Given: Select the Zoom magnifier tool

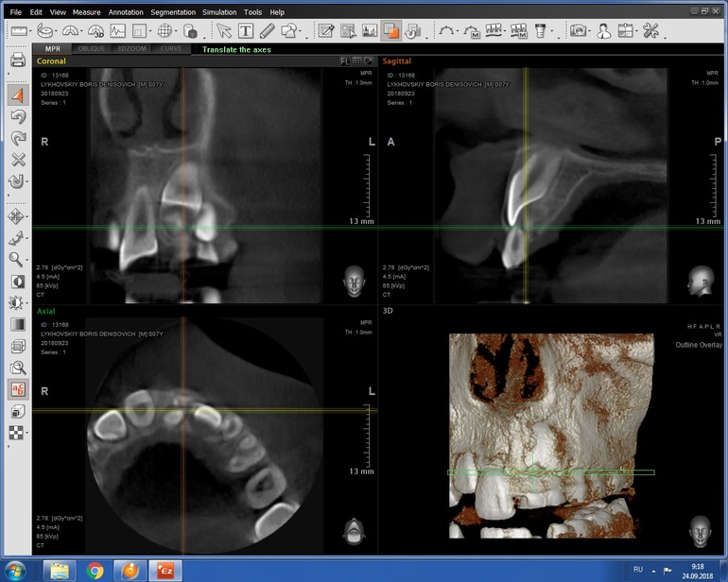Looking at the screenshot, I should [x=15, y=259].
